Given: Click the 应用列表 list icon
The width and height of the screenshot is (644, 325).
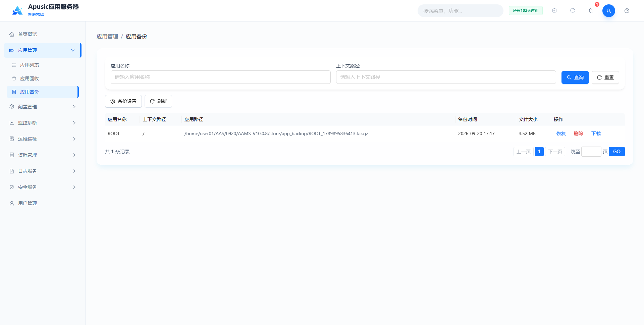Looking at the screenshot, I should (14, 65).
